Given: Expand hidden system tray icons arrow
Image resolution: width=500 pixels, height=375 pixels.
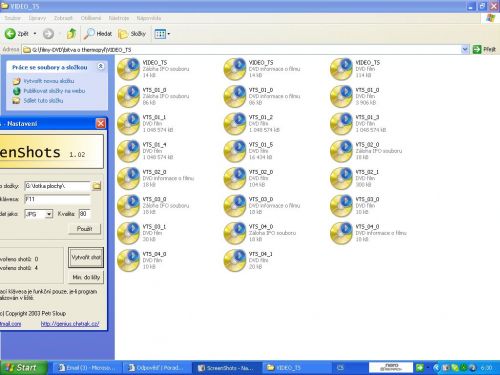Looking at the screenshot, I should tap(436, 368).
